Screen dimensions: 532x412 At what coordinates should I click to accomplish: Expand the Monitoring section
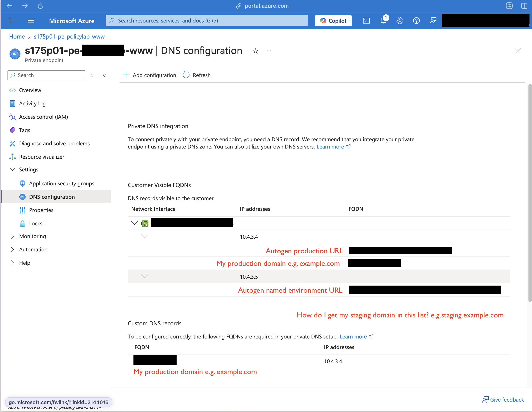tap(12, 236)
